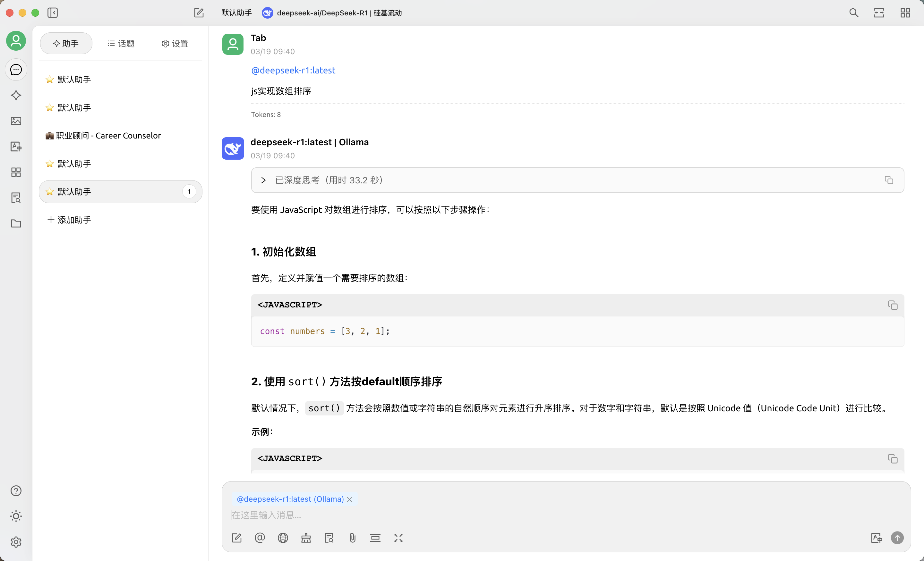This screenshot has width=924, height=561.
Task: Open the knowledge base icon in the sidebar
Action: tap(16, 197)
